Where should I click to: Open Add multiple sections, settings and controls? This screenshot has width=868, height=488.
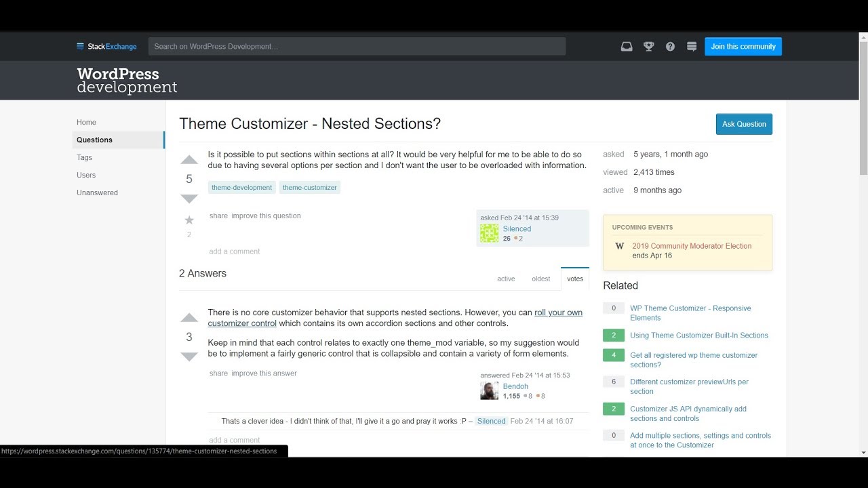(x=701, y=441)
